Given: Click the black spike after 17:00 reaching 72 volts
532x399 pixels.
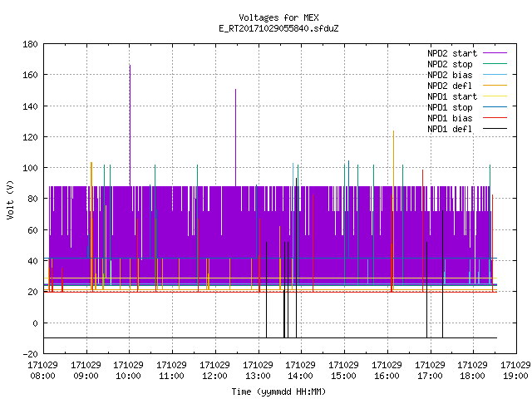Looking at the screenshot, I should (x=442, y=273).
